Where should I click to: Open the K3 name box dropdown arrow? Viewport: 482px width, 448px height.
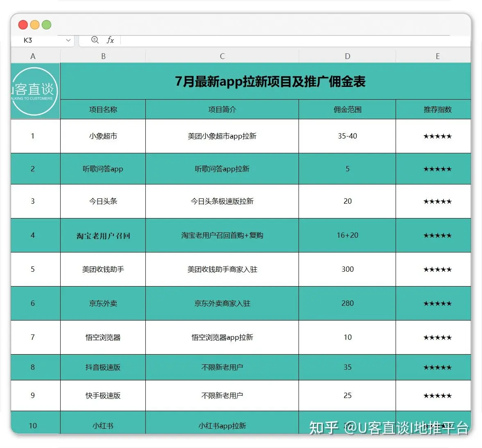pos(68,40)
